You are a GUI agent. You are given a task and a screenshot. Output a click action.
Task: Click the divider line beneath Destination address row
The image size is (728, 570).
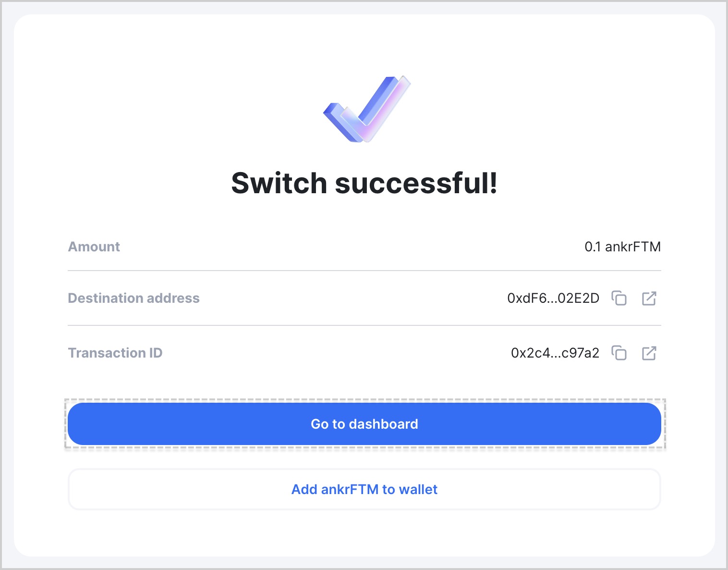tap(364, 325)
